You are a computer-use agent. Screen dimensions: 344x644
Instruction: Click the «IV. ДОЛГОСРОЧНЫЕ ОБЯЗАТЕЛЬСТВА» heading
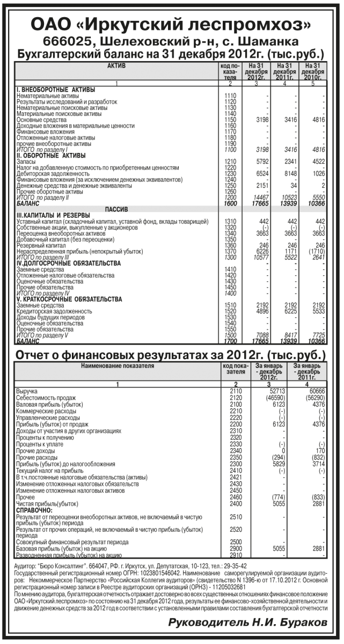click(x=65, y=264)
